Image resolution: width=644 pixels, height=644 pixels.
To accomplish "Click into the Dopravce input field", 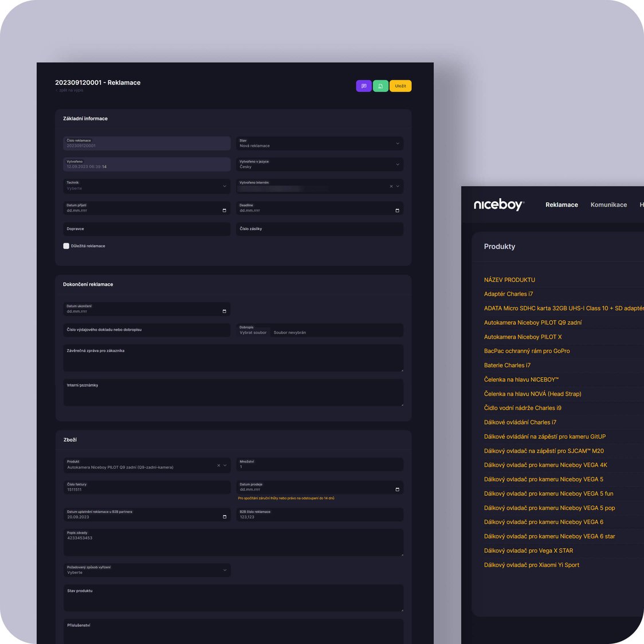I will coord(147,229).
